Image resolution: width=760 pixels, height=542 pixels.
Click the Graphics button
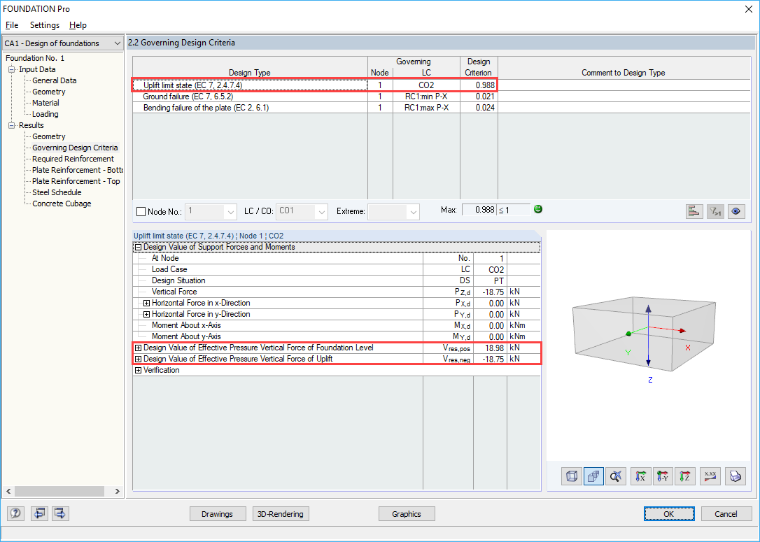[x=406, y=514]
